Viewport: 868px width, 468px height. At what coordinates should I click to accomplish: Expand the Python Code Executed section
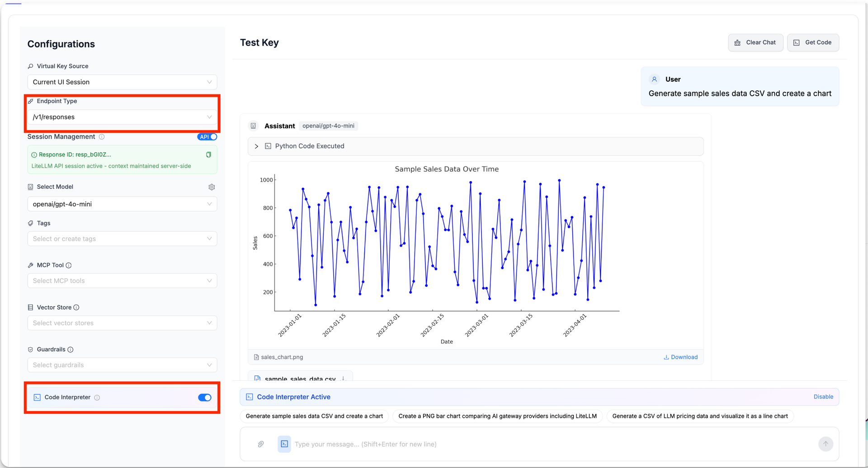257,146
